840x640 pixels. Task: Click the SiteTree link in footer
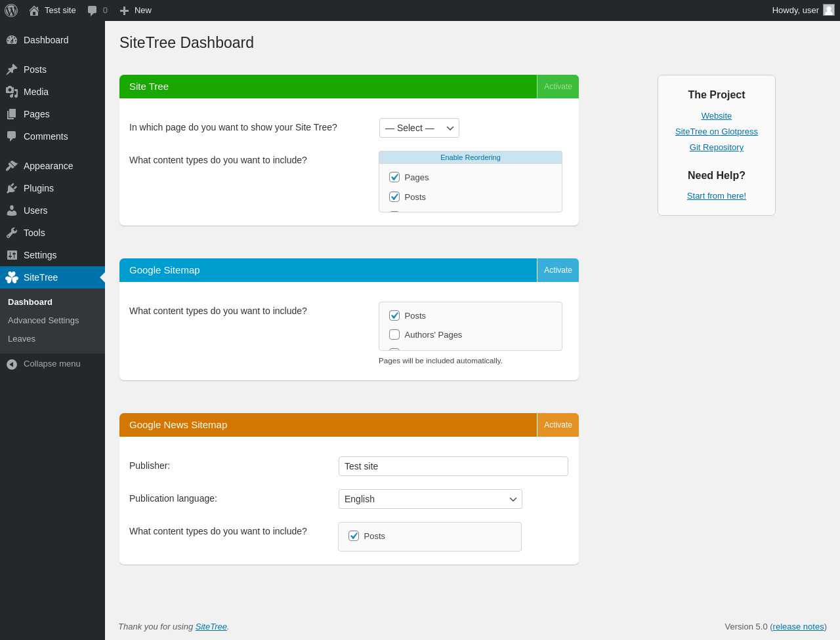[211, 627]
